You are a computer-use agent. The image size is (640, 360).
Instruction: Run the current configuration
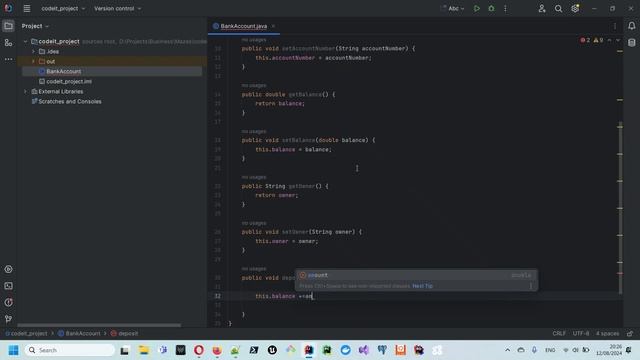[476, 9]
